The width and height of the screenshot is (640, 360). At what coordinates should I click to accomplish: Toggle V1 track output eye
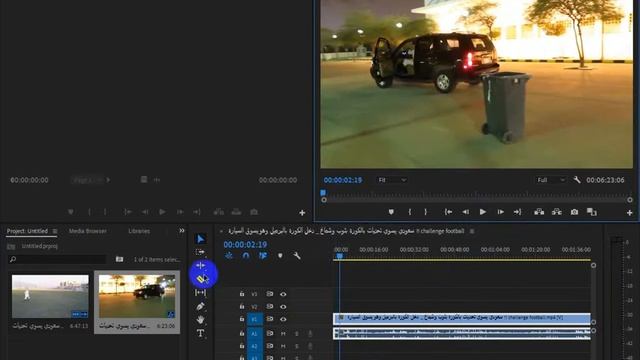click(x=283, y=319)
